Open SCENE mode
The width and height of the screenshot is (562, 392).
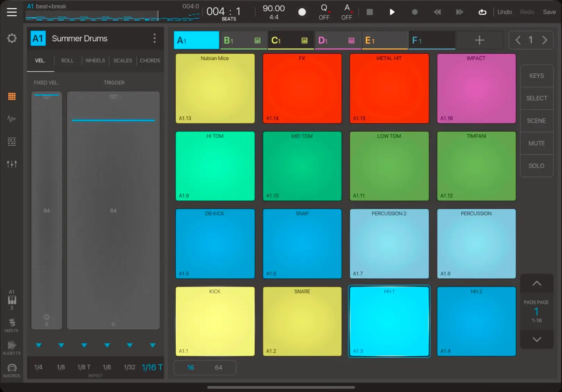[x=537, y=121]
